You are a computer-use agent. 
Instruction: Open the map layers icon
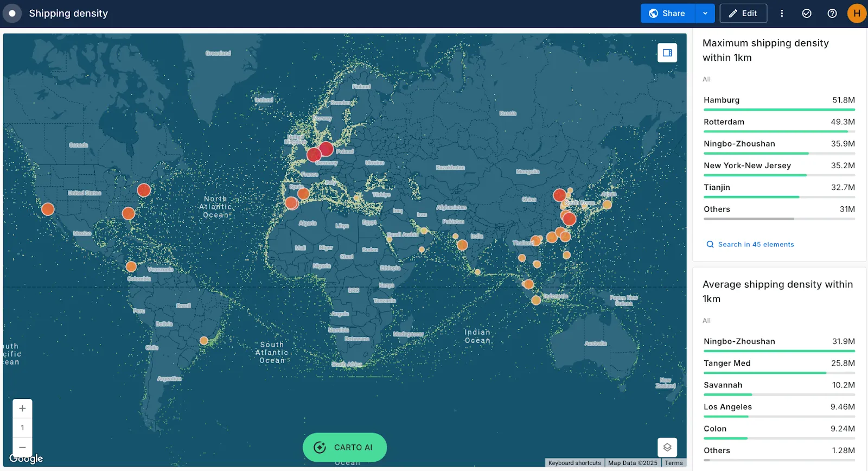[x=667, y=447]
